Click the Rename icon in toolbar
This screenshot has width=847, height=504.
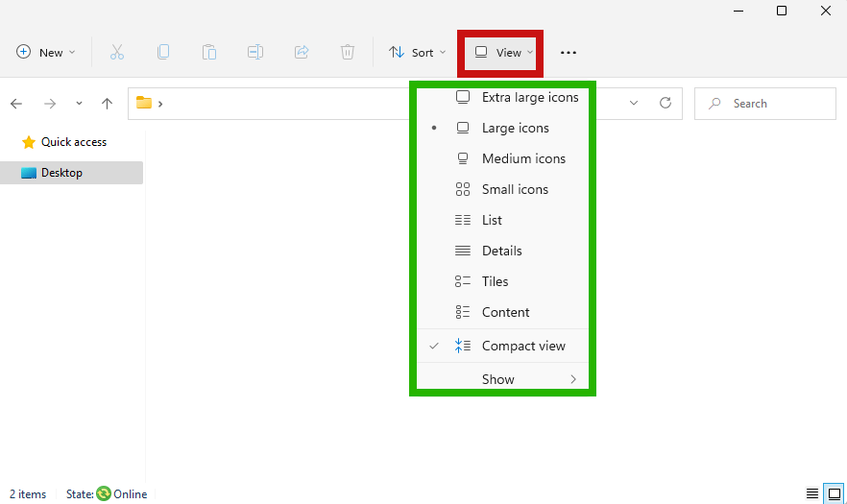click(x=255, y=53)
